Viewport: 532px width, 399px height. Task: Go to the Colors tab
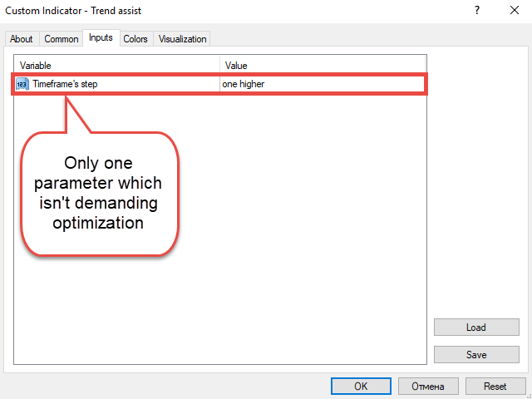tap(135, 39)
